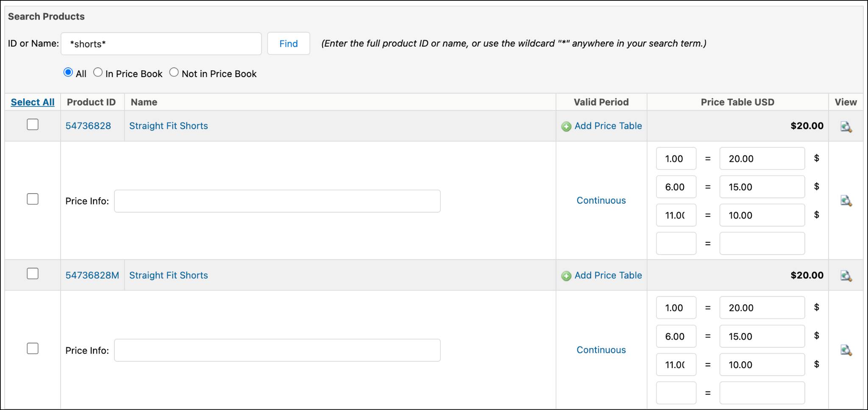
Task: Select the In Price Book radio button
Action: click(98, 72)
